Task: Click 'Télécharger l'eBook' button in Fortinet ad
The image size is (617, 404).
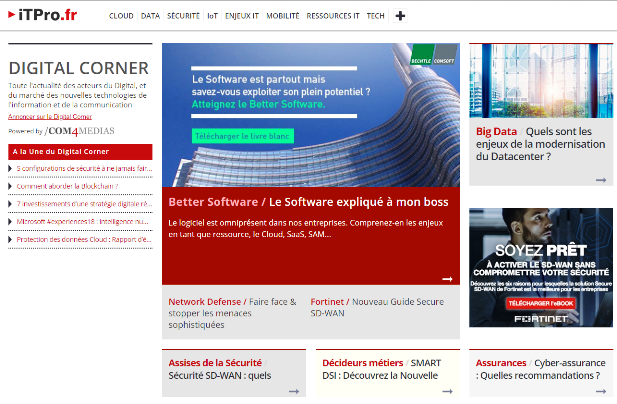Action: [x=541, y=303]
